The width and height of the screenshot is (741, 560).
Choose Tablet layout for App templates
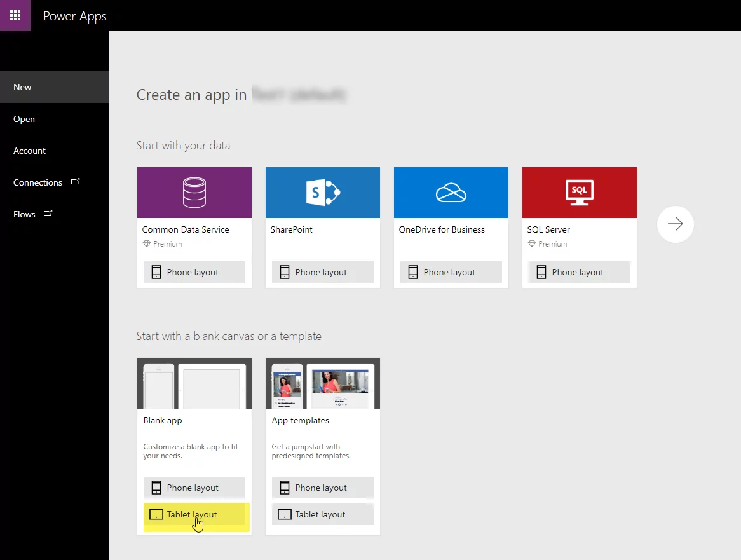(323, 514)
